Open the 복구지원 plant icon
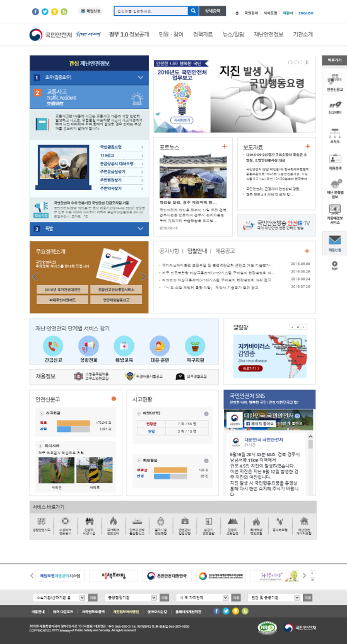The image size is (347, 644). (195, 346)
